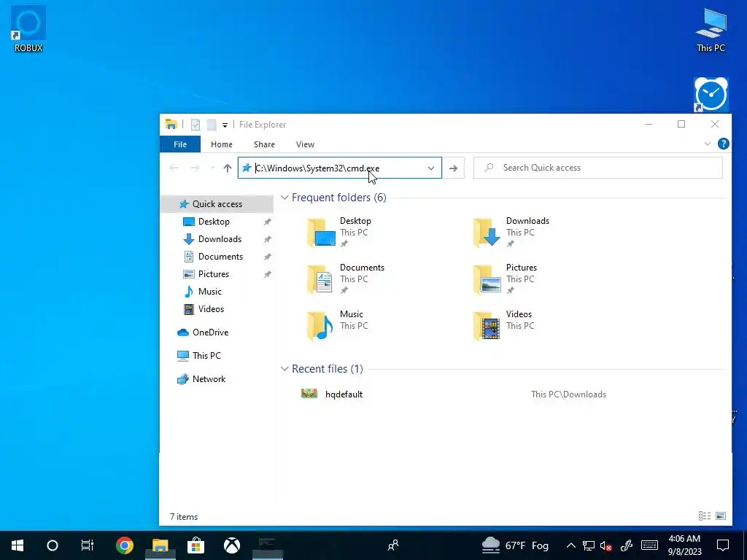The height and width of the screenshot is (560, 747).
Task: Click the New folder quick access toolbar icon
Action: [x=212, y=125]
